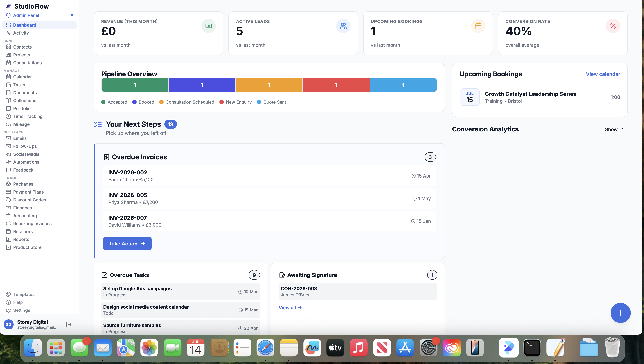Screen dimensions: 644x364
Task: Open Design social media content calendar task
Action: point(180,310)
